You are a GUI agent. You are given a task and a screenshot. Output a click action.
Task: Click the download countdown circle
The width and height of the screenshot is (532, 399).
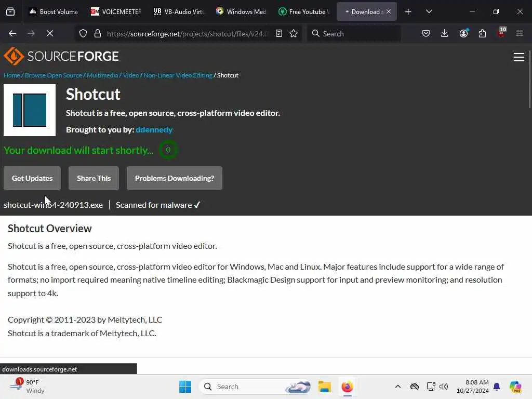click(168, 150)
